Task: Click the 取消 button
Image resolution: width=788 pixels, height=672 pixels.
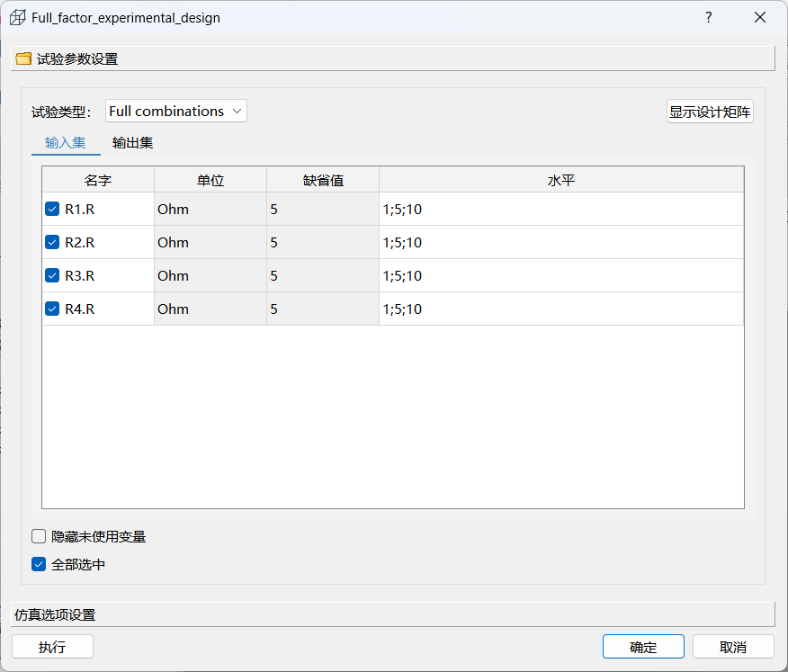Action: (733, 647)
